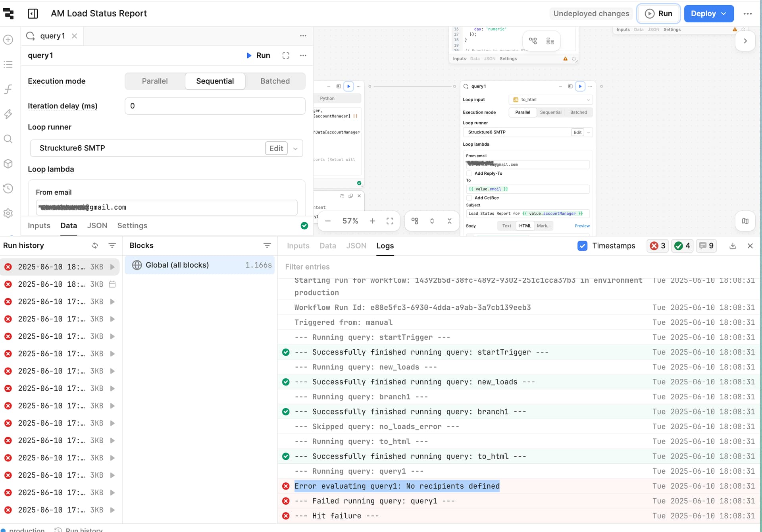Enable the Add Cc/Bcc checkbox

pyautogui.click(x=469, y=198)
